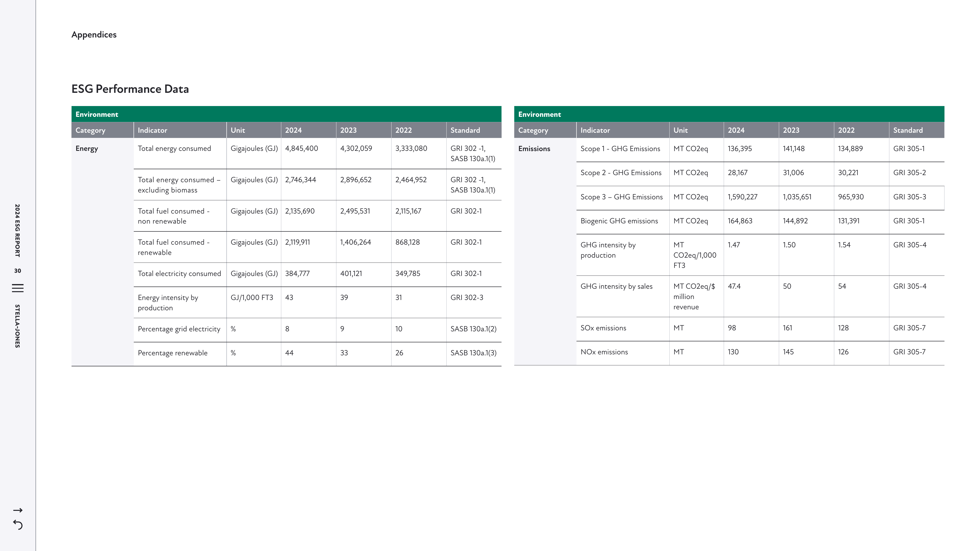980x551 pixels.
Task: Click 'GHG intensity by sales' indicator
Action: click(x=617, y=286)
